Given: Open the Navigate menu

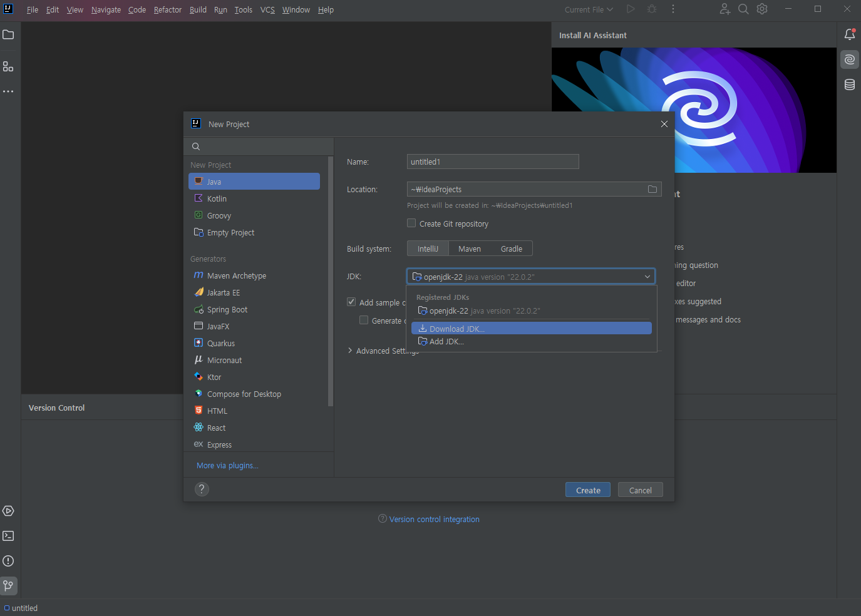Looking at the screenshot, I should 106,9.
